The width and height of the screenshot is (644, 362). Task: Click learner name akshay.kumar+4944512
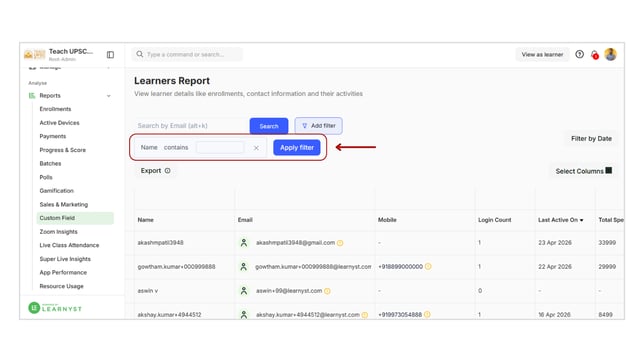(169, 315)
